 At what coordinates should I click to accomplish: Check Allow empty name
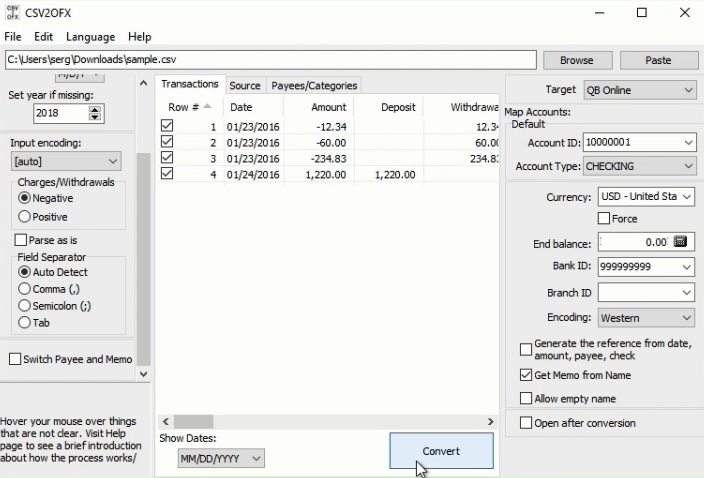pos(526,399)
